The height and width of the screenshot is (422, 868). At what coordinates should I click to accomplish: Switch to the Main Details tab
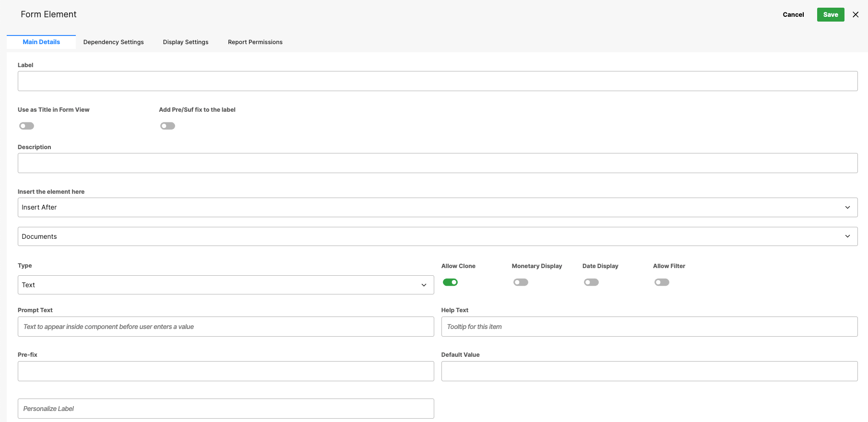pyautogui.click(x=41, y=42)
